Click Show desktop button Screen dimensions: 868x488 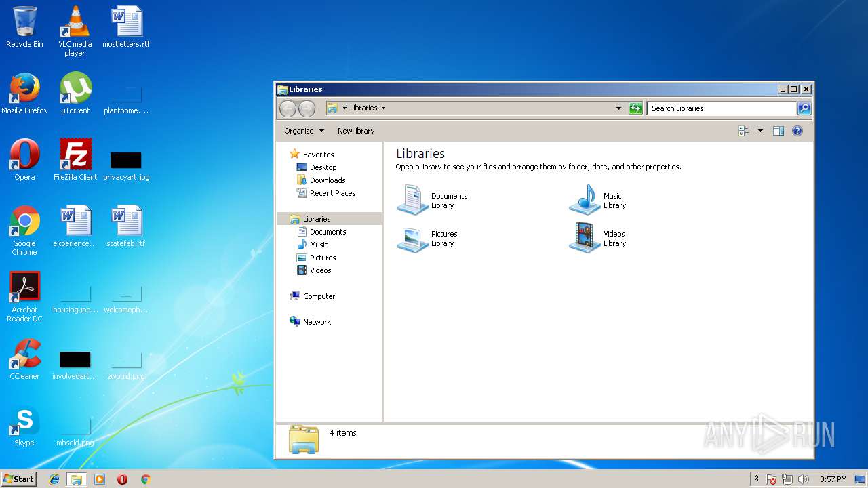[861, 479]
